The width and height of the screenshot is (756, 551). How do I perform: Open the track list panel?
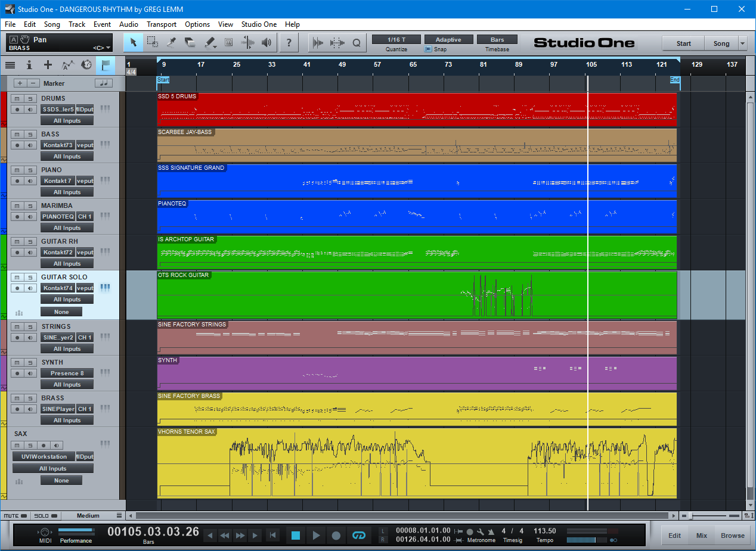click(x=10, y=65)
